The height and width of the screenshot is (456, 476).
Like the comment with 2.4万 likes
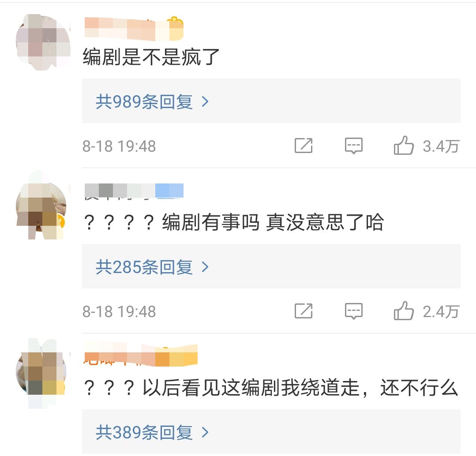pos(404,310)
